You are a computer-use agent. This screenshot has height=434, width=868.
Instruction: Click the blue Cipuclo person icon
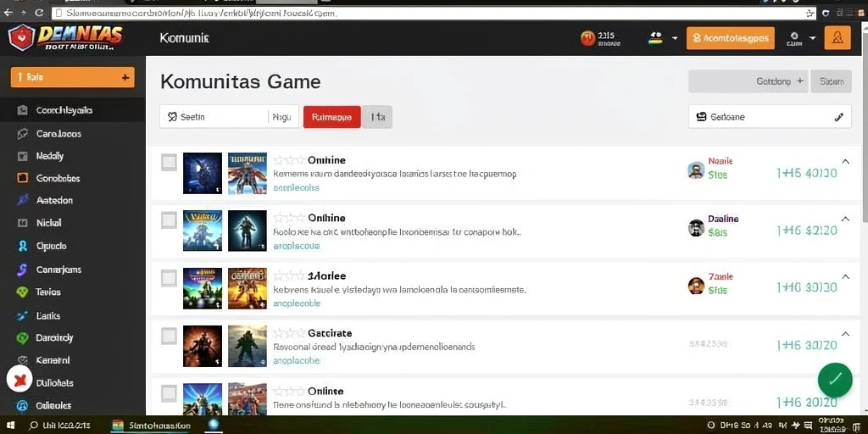23,246
